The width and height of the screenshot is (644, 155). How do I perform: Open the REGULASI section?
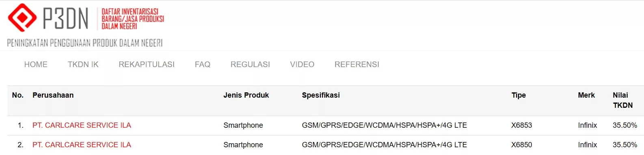point(250,64)
